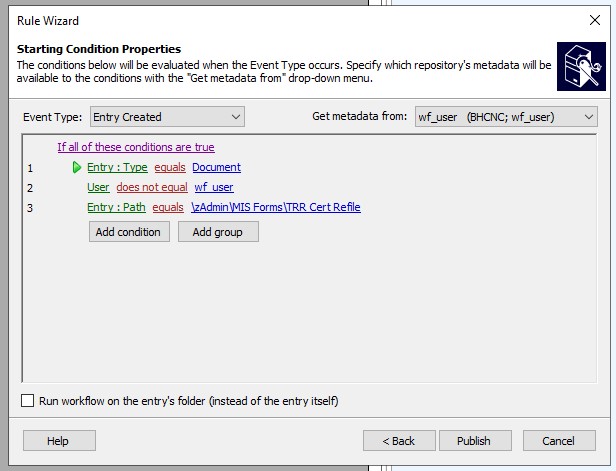
Task: Open the 'If all of these conditions are true' link
Action: coord(136,147)
